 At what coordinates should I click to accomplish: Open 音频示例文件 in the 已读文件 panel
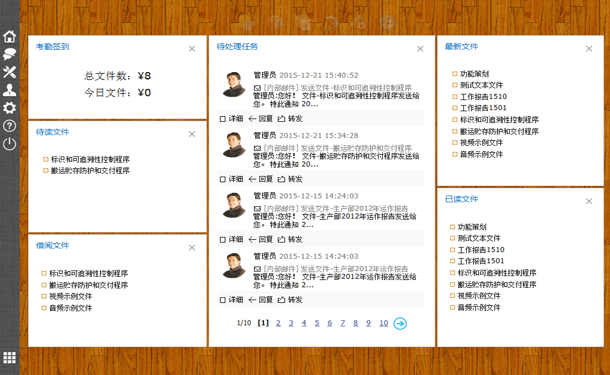(479, 307)
